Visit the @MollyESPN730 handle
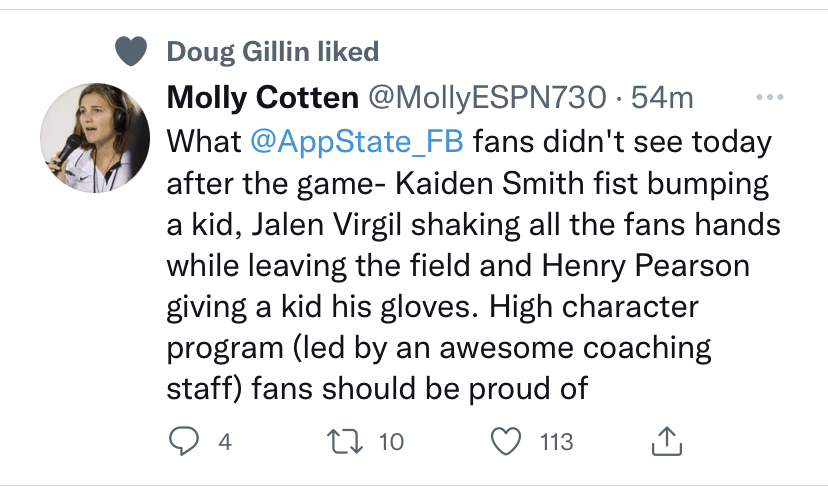828x489 pixels. point(488,98)
